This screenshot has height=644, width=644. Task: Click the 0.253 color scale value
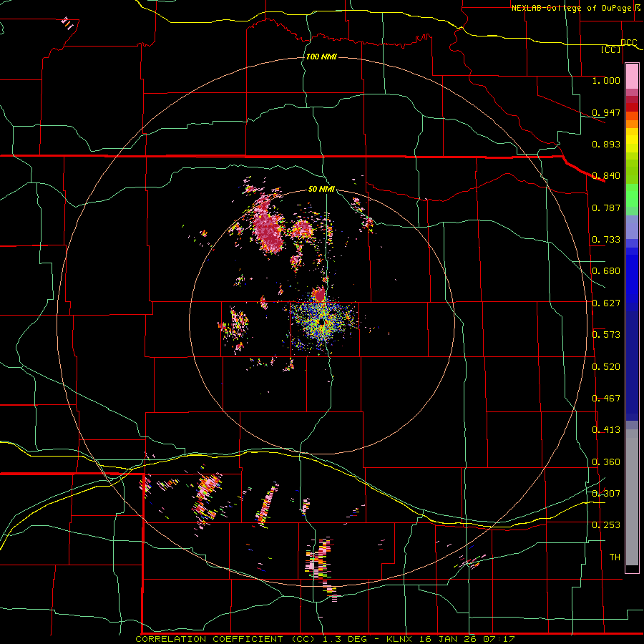[606, 525]
